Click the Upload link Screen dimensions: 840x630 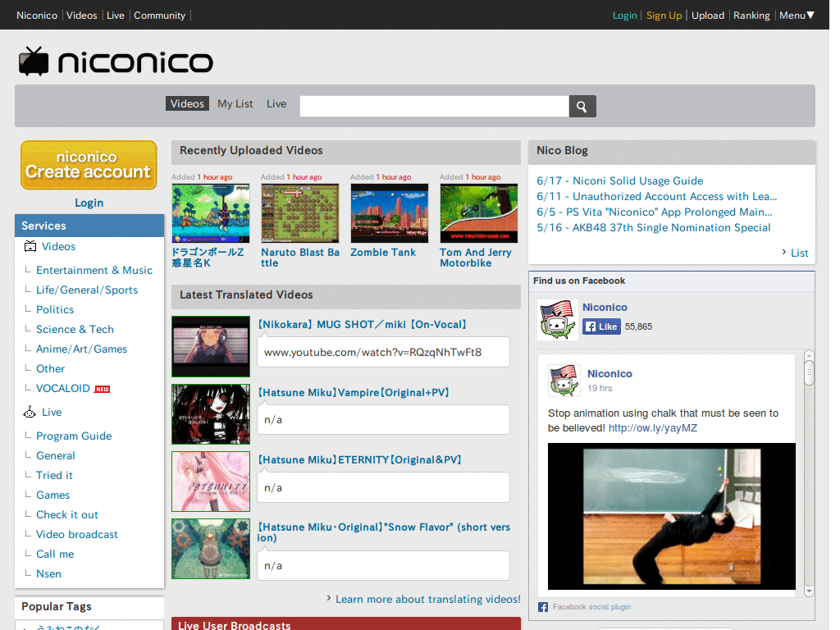(708, 16)
